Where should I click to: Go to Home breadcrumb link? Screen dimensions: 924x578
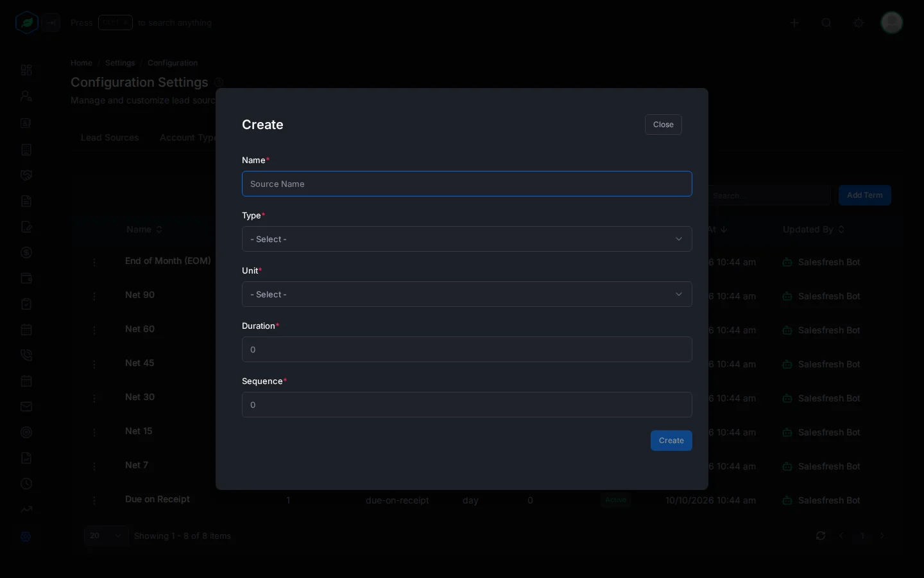(81, 63)
